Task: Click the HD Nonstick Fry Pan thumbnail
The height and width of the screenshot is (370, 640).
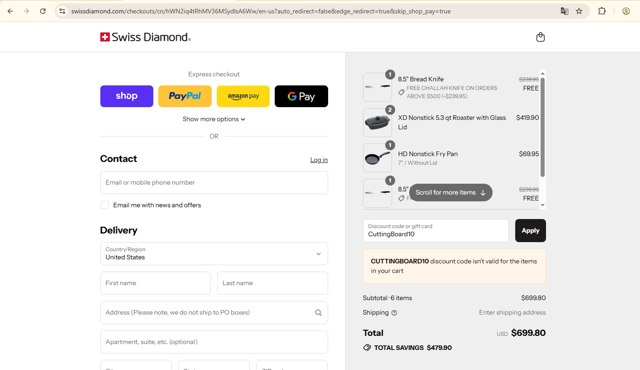Action: point(377,157)
